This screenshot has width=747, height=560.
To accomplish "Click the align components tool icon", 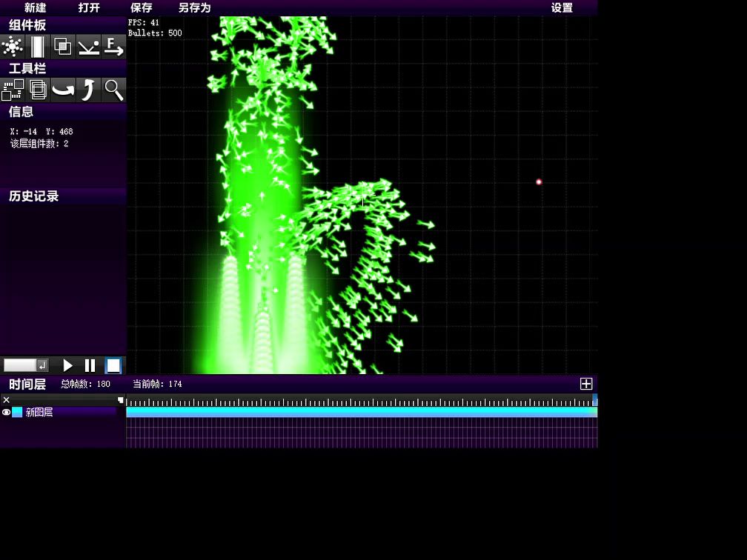I will [x=13, y=90].
